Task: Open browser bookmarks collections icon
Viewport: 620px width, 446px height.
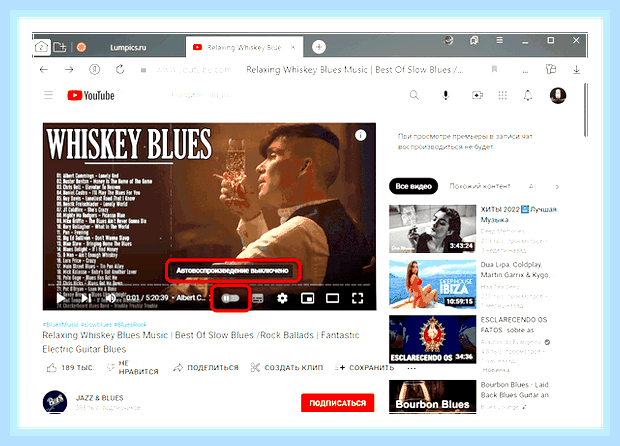Action: pos(474,40)
